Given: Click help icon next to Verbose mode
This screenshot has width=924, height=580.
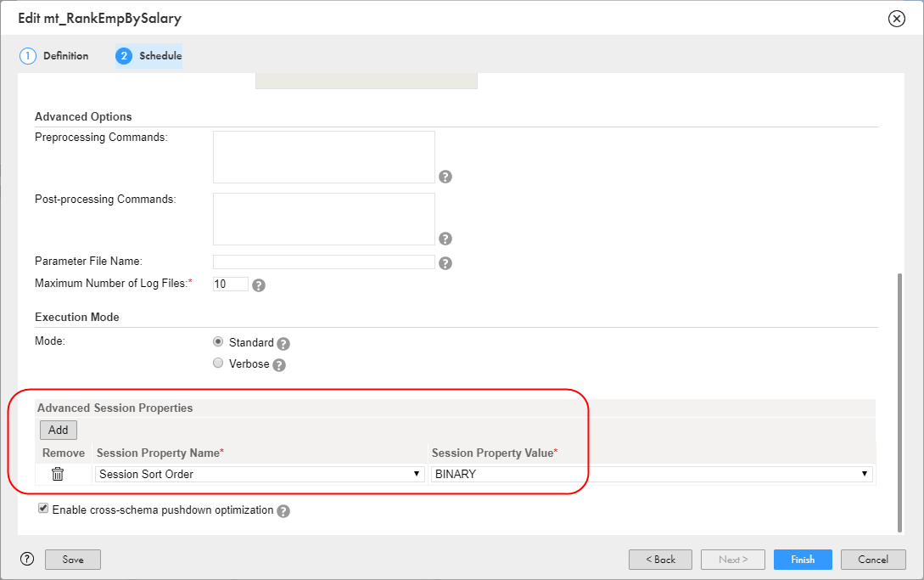Looking at the screenshot, I should (279, 365).
